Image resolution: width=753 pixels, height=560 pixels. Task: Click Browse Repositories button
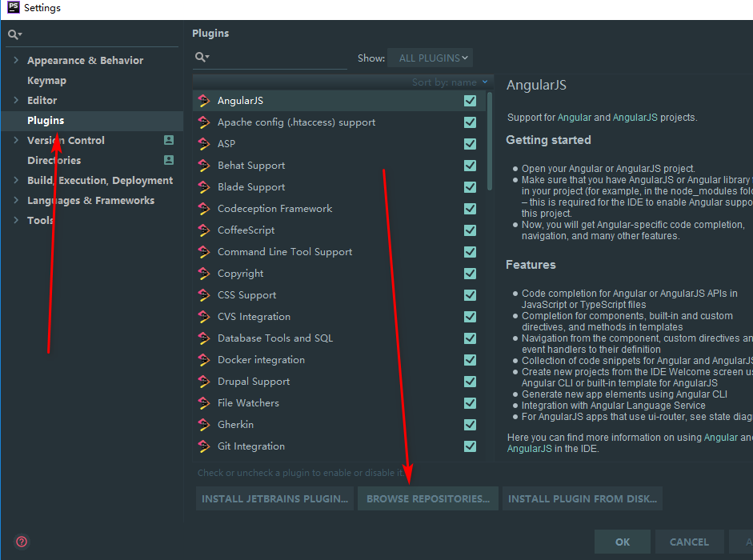pos(428,498)
